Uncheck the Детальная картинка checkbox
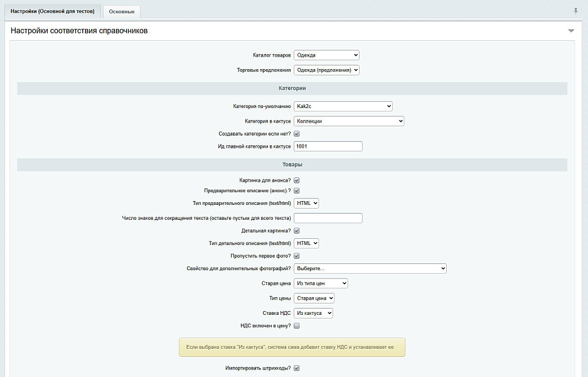Image resolution: width=588 pixels, height=377 pixels. click(x=297, y=231)
